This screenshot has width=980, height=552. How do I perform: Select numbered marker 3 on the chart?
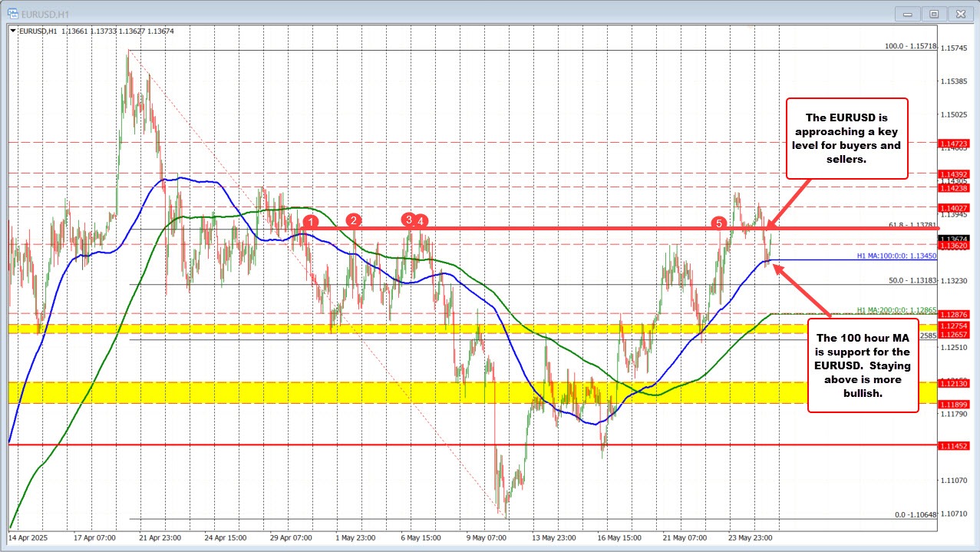tap(409, 220)
